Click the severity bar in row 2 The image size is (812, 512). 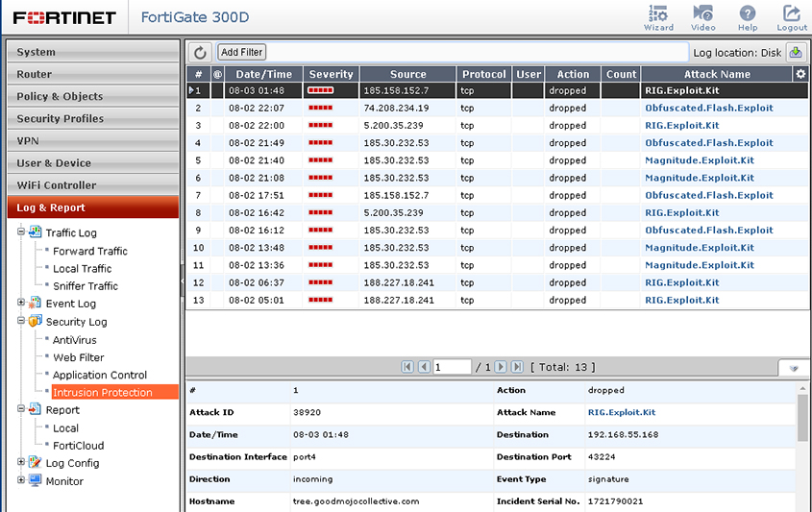pos(321,108)
